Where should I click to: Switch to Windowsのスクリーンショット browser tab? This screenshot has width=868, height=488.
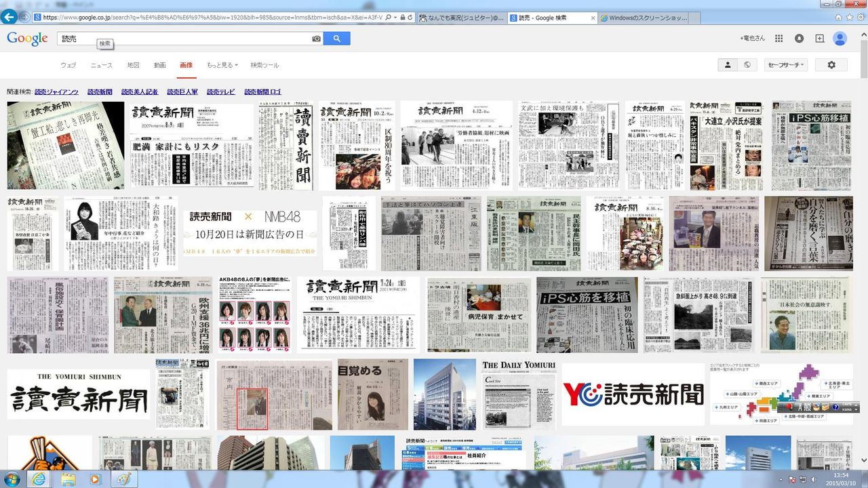pyautogui.click(x=644, y=18)
